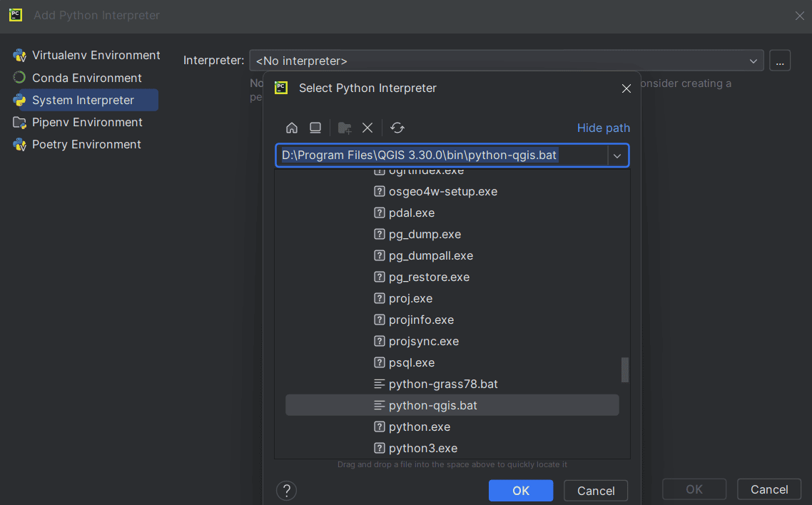Click file icon beside pg_dump.exe
The image size is (812, 505).
tap(379, 235)
